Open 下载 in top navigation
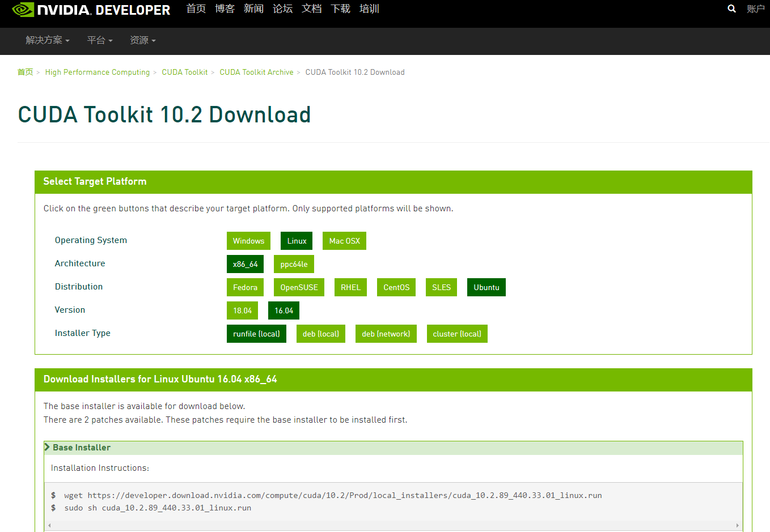The height and width of the screenshot is (532, 770). click(340, 8)
